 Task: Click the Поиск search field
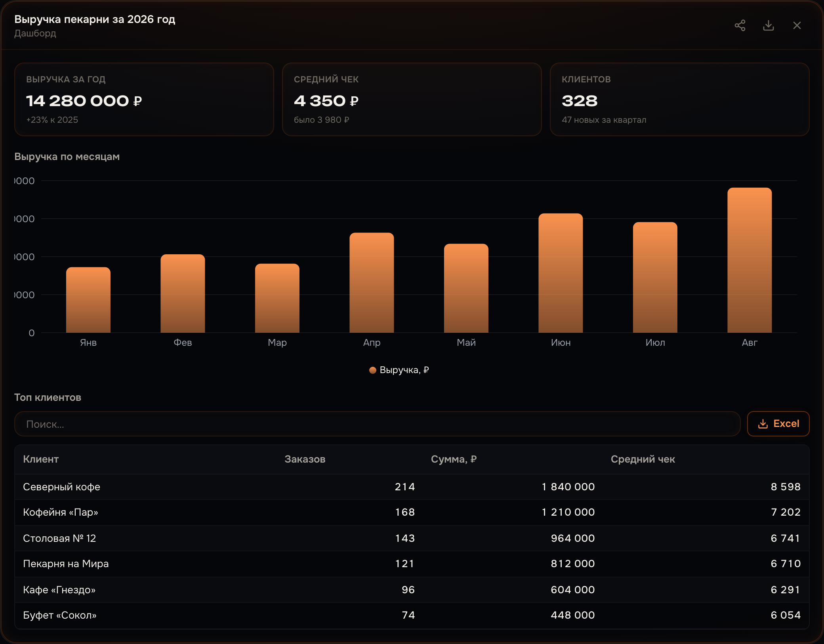pyautogui.click(x=377, y=424)
